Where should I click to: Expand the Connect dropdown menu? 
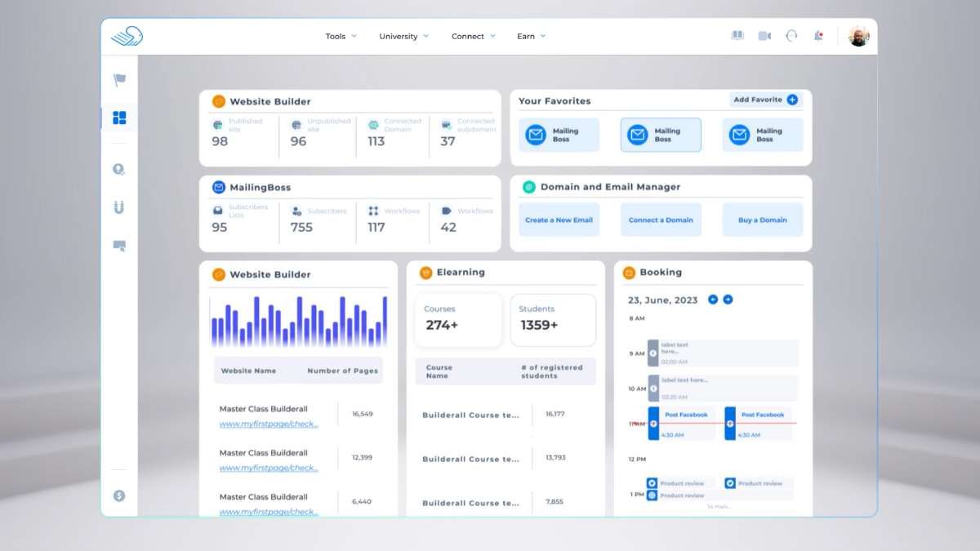(474, 36)
